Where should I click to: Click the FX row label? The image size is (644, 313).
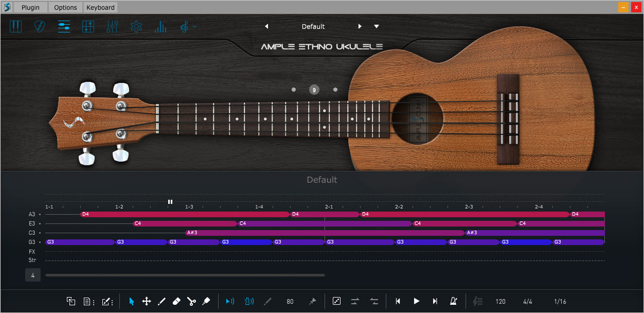(32, 252)
